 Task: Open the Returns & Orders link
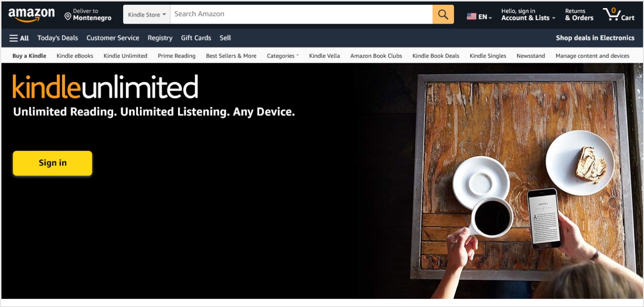point(579,15)
